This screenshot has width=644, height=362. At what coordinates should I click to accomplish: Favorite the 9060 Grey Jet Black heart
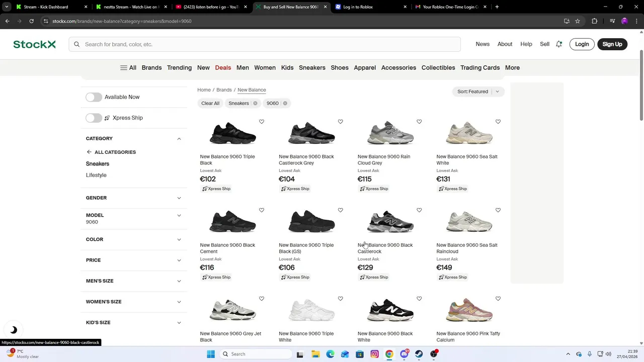[x=262, y=299]
